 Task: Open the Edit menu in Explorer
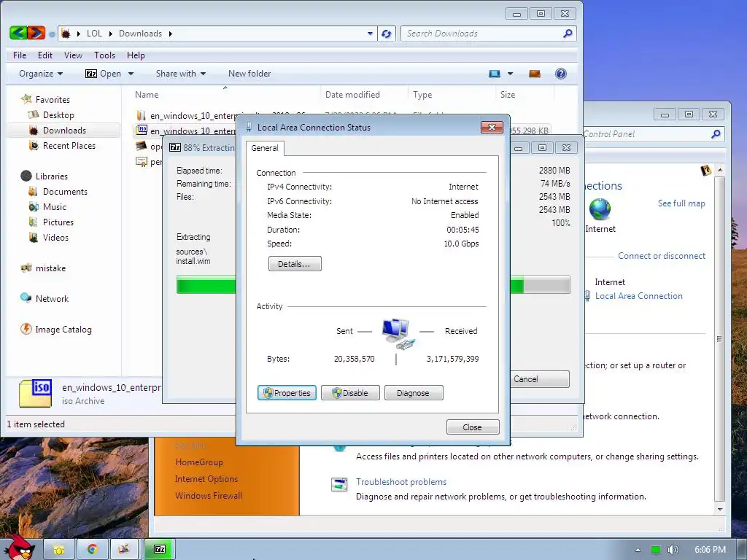point(44,55)
